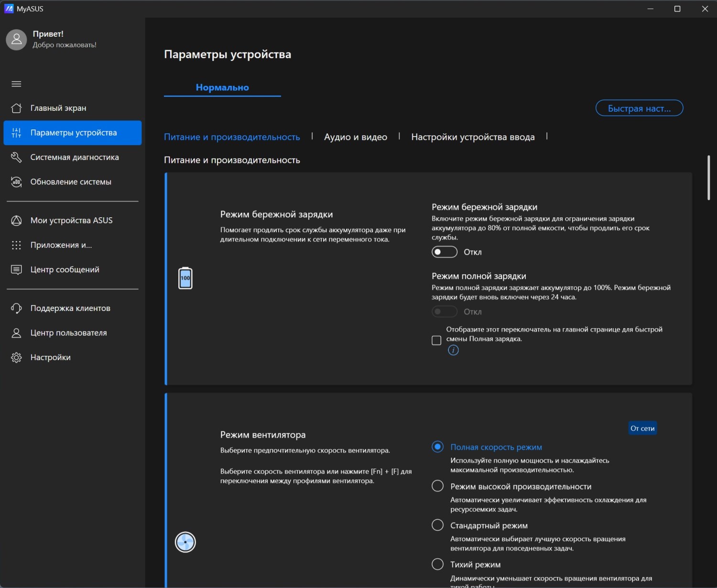Click the vertical scrollbar thumb on right

708,178
